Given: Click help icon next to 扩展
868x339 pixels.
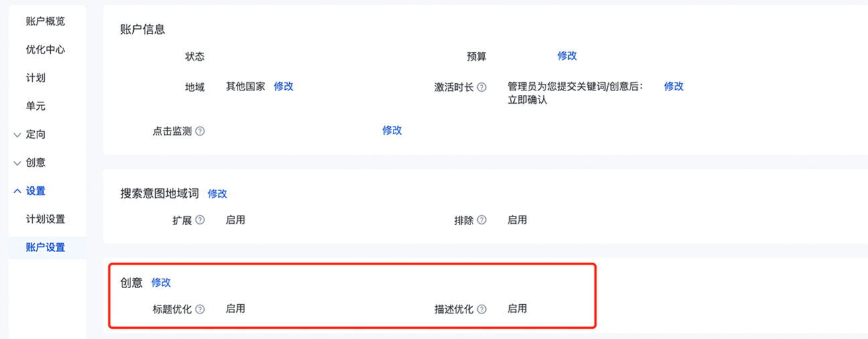Looking at the screenshot, I should pos(200,220).
